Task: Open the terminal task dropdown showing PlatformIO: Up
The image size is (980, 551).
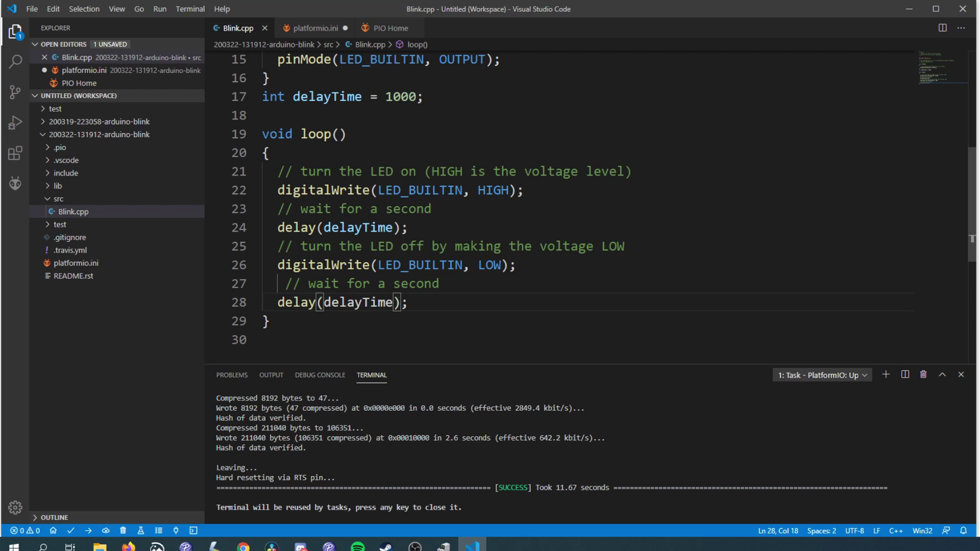Action: [822, 375]
